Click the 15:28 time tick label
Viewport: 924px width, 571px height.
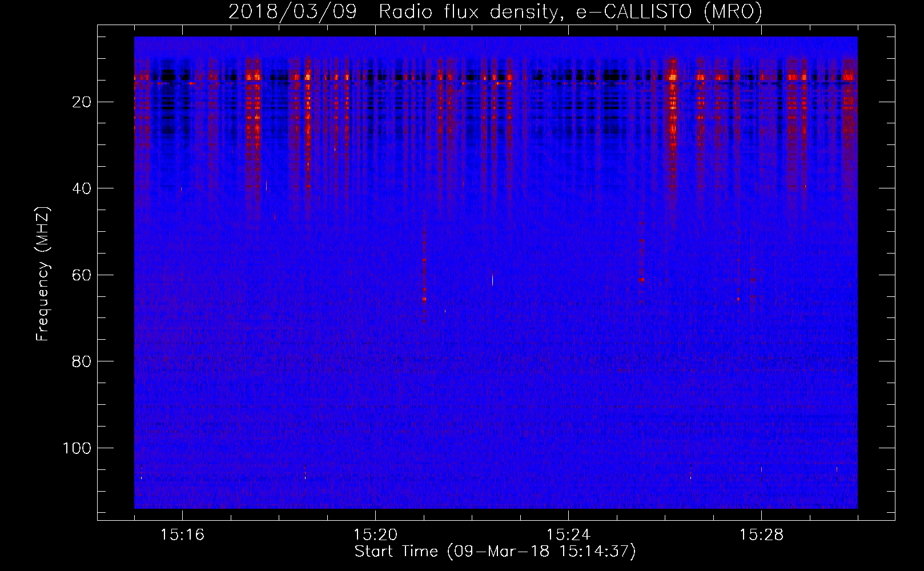761,535
